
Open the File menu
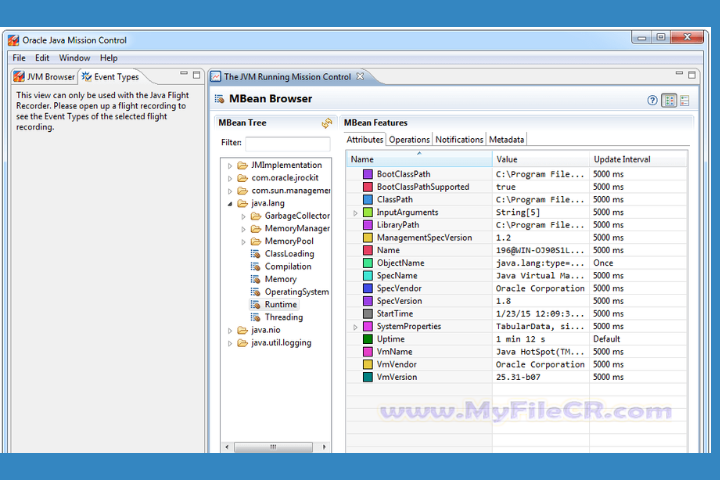click(19, 58)
